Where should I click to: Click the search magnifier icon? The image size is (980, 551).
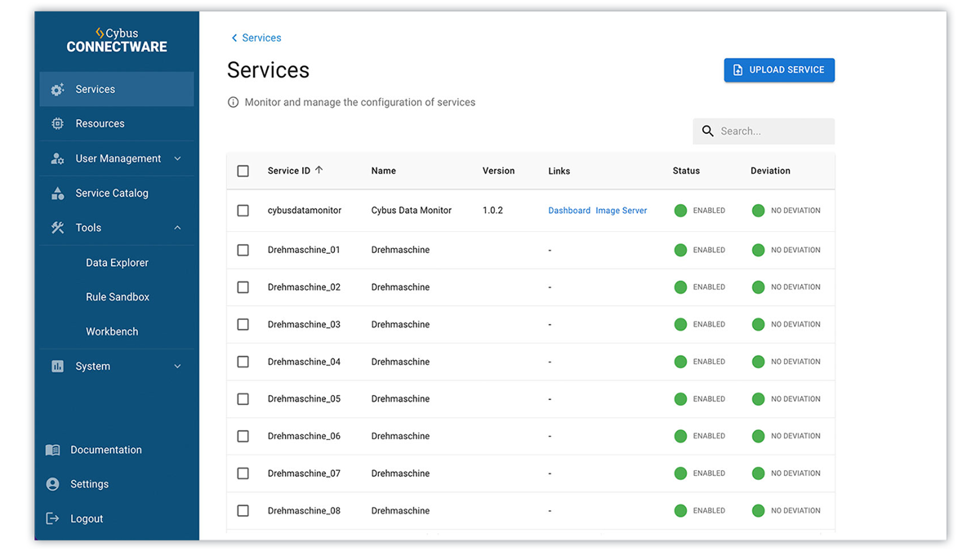pyautogui.click(x=707, y=131)
